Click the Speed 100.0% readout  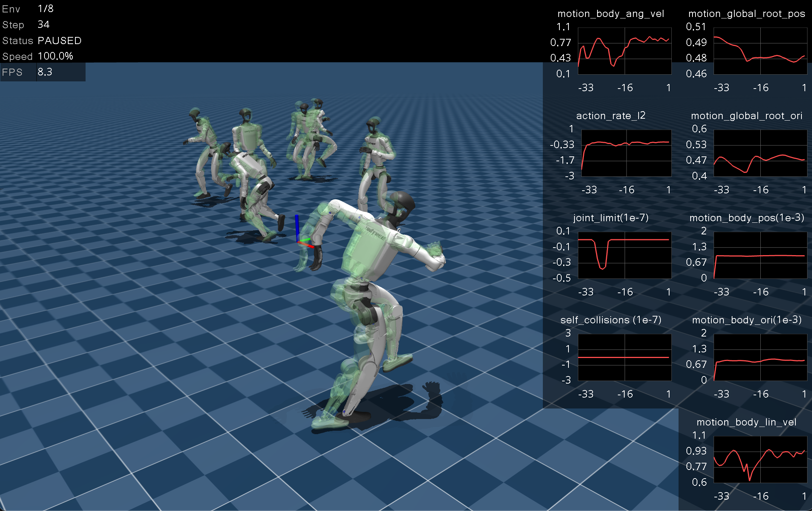click(55, 56)
